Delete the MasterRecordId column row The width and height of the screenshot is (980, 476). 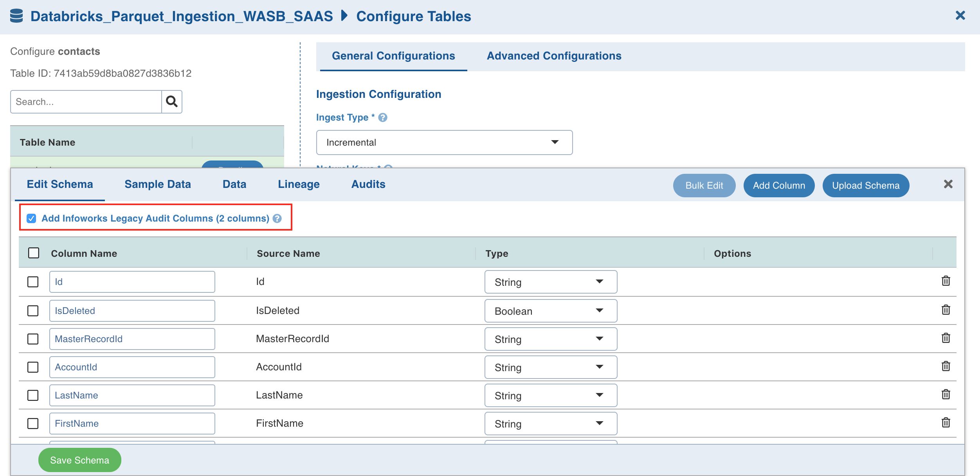pyautogui.click(x=946, y=338)
